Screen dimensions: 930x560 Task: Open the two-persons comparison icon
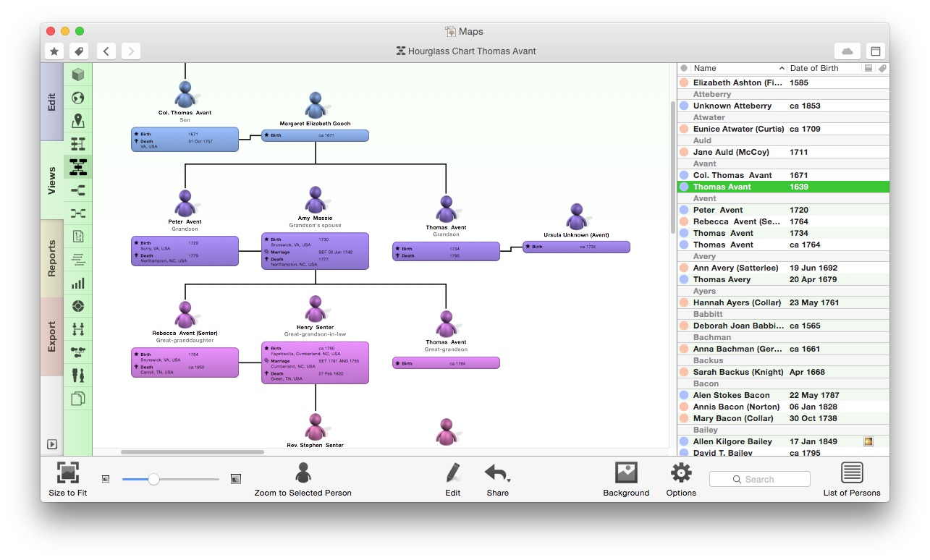click(78, 376)
